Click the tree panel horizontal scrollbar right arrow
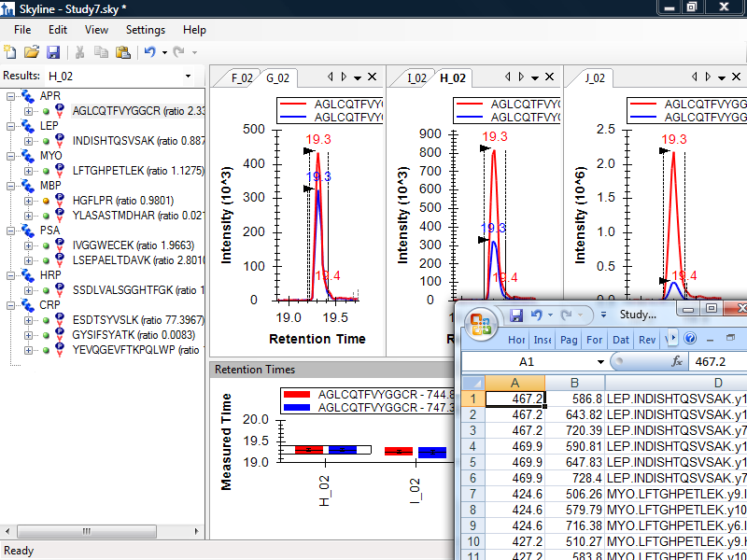747x560 pixels. pos(196,531)
